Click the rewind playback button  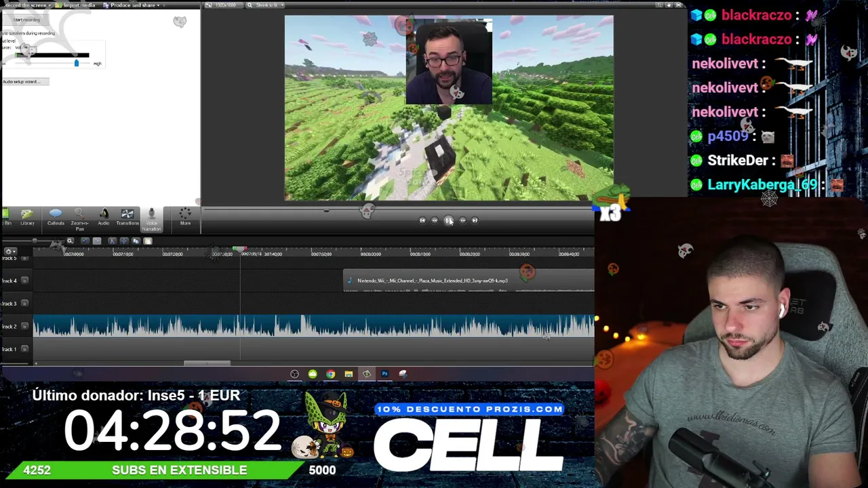tap(435, 220)
